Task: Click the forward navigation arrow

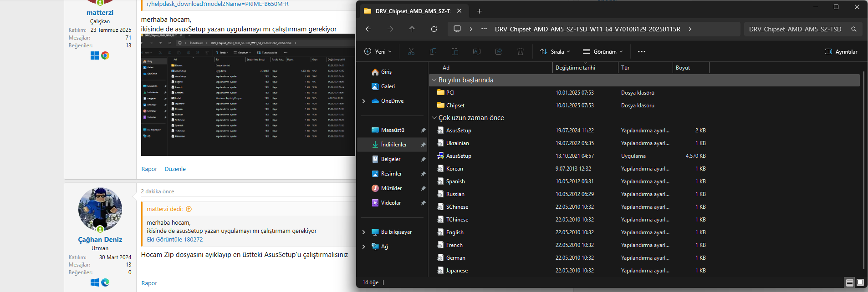Action: click(390, 29)
